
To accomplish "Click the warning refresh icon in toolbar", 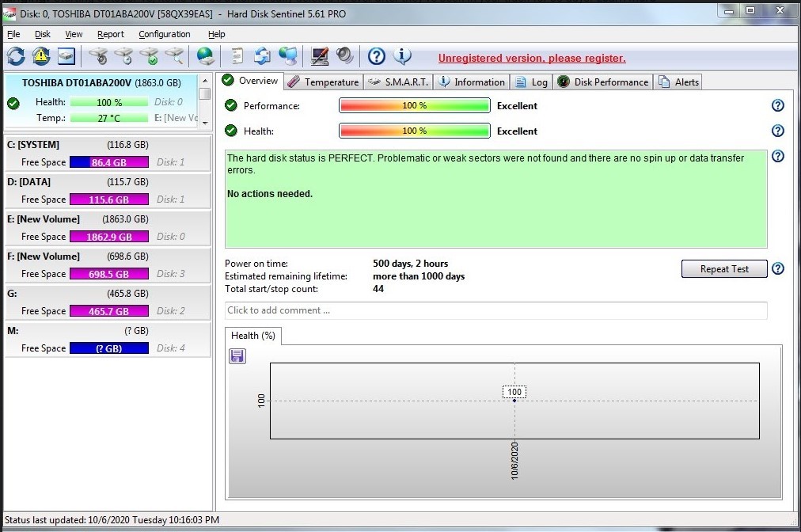I will (41, 56).
